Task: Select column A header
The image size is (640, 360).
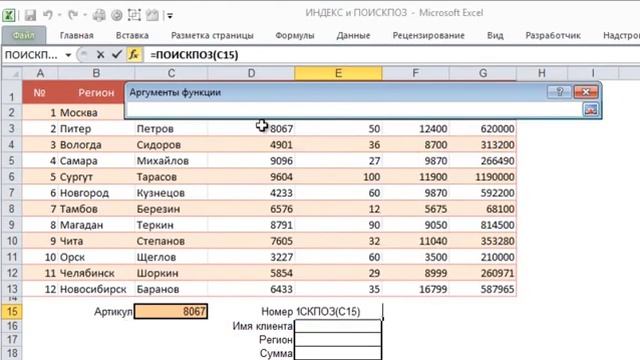Action: pos(40,73)
